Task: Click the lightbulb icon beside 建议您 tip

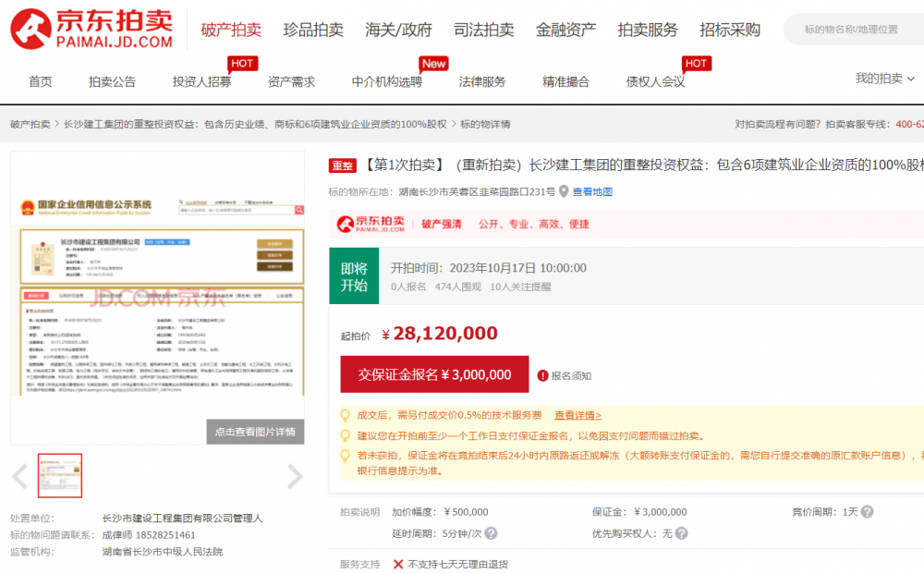Action: tap(346, 436)
